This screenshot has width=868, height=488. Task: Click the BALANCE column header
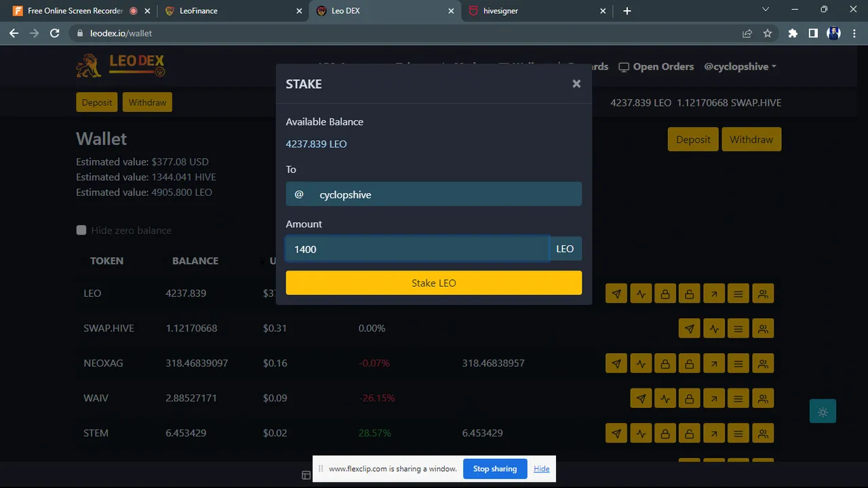point(195,260)
